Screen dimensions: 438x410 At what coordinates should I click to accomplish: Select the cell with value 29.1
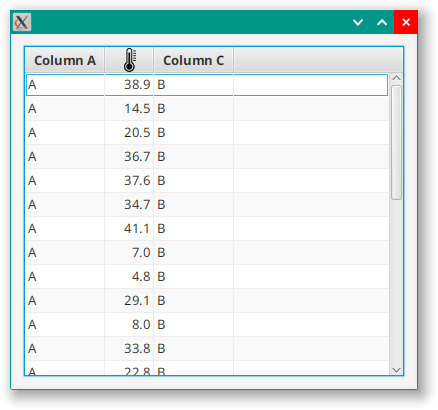coord(129,301)
